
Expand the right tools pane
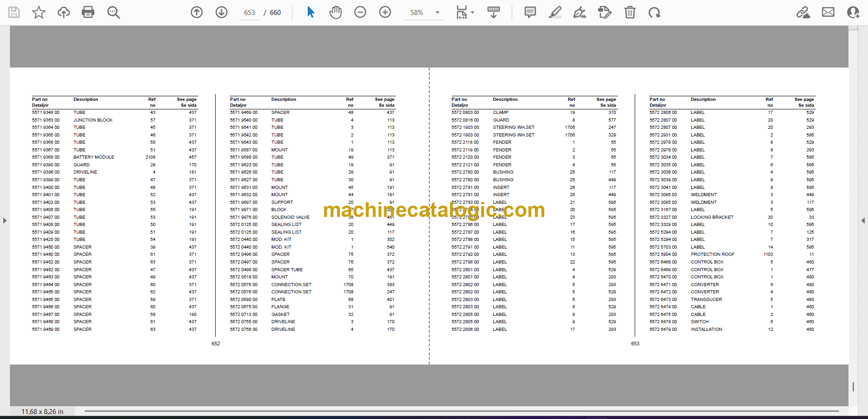pos(863,221)
